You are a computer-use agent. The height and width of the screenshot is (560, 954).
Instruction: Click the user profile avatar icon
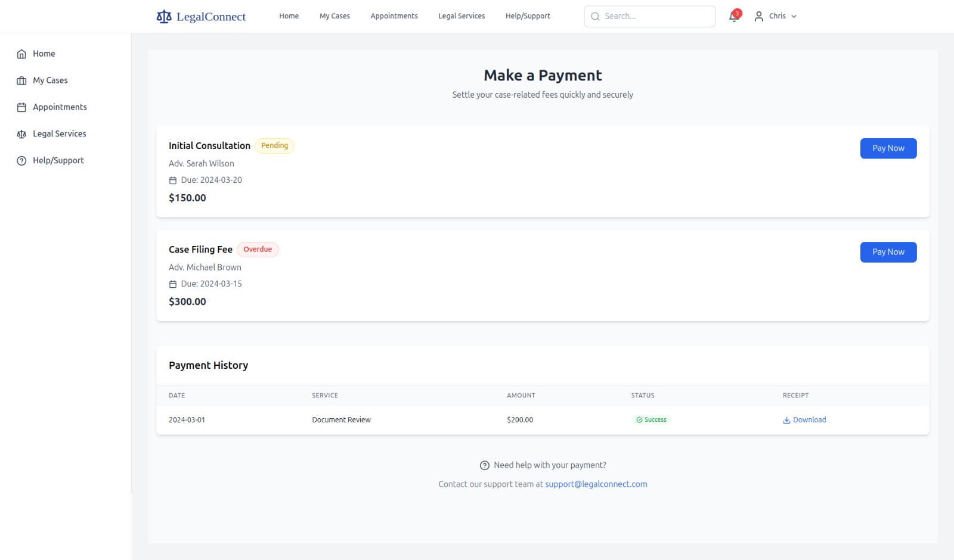(758, 17)
